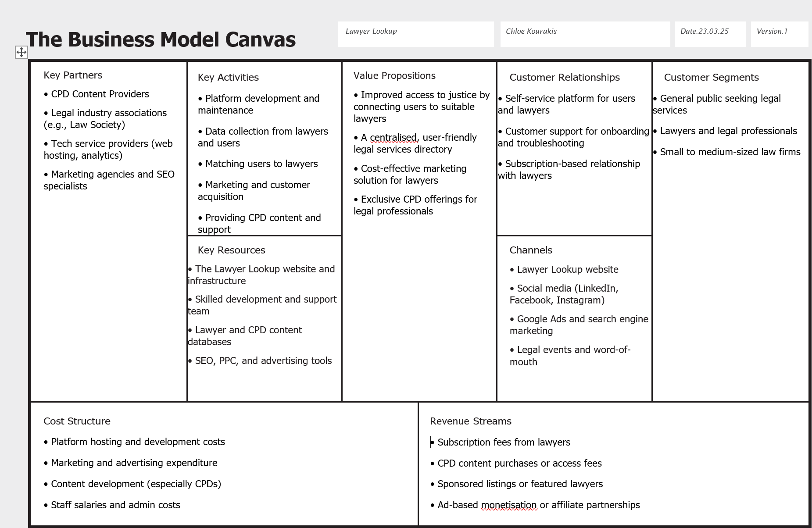Click the 'Value Propositions' heading

tap(394, 75)
